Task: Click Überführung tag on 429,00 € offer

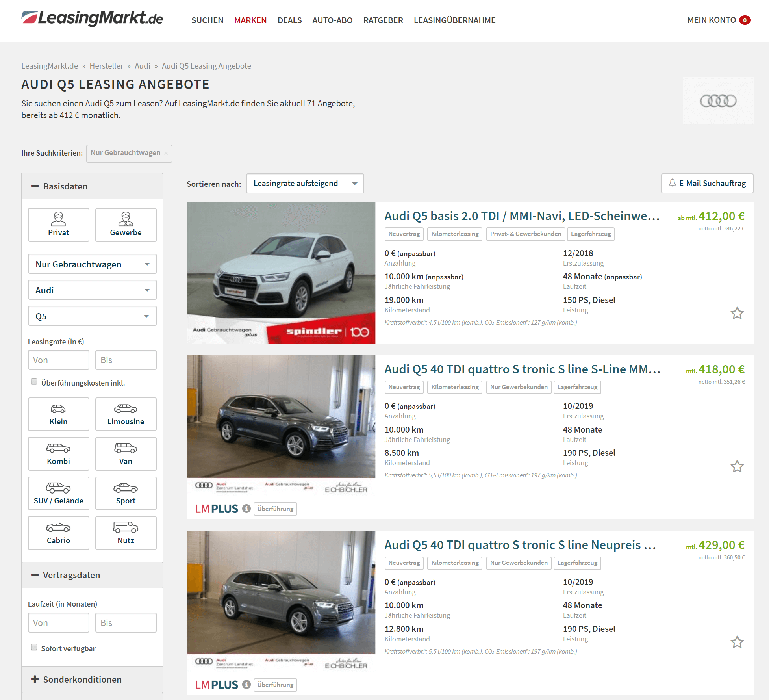Action: (x=275, y=685)
